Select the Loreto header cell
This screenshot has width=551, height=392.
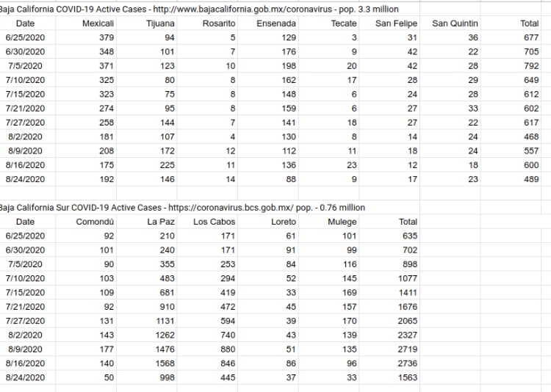pos(268,222)
